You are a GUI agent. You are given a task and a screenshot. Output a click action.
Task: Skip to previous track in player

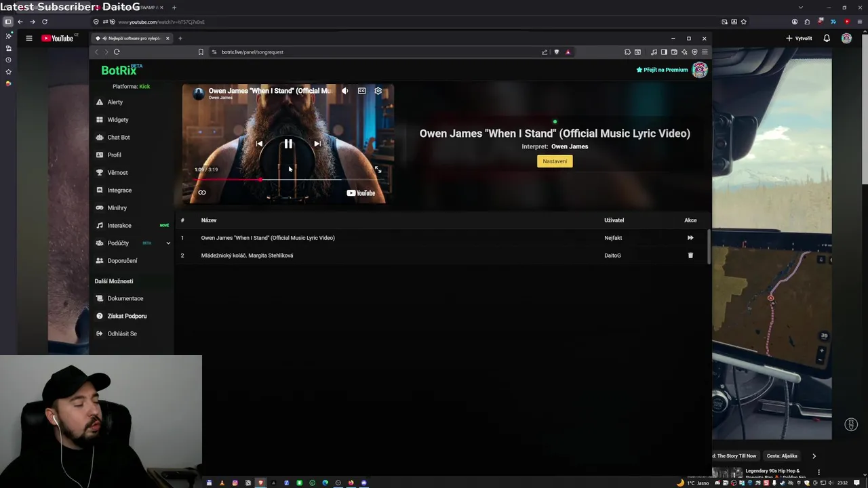click(259, 144)
